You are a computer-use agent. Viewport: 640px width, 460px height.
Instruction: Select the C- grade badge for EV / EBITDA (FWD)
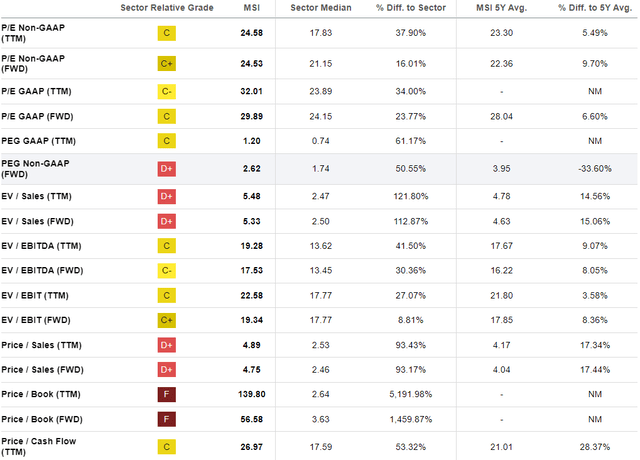167,270
